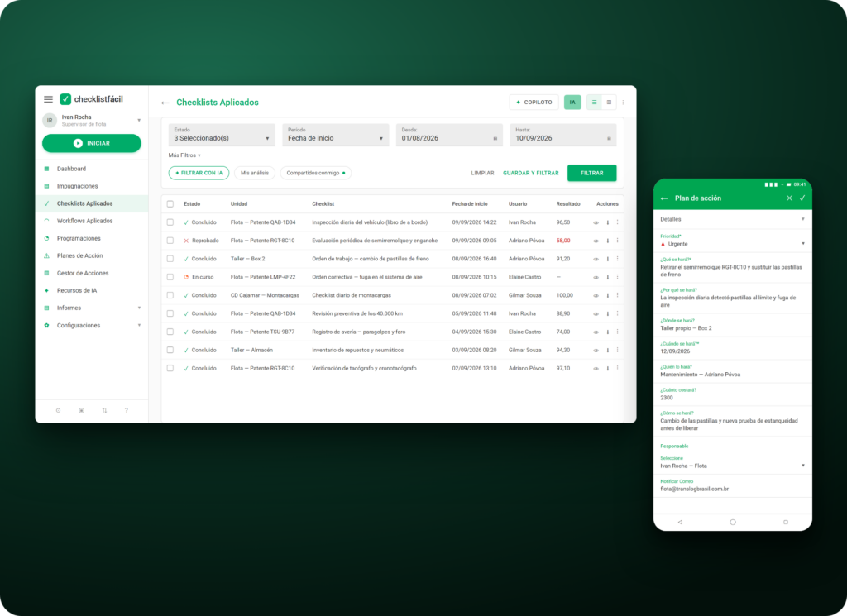Open the Estado dropdown showing 3 Seleccionado(s)
847x616 pixels.
[222, 135]
